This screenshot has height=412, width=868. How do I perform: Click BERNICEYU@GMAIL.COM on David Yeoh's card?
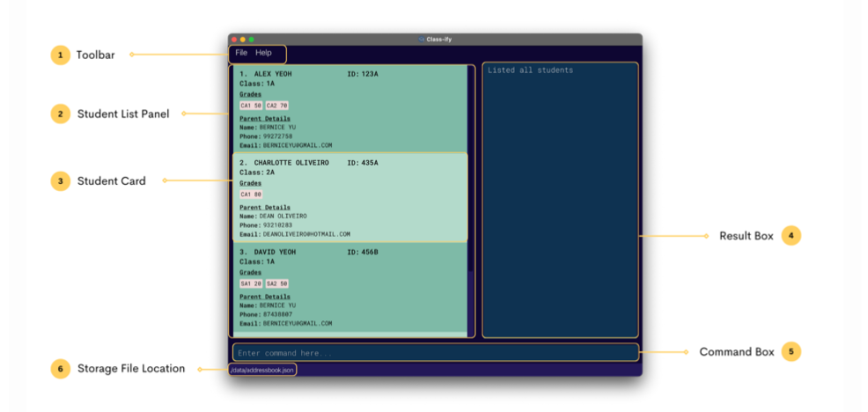pyautogui.click(x=298, y=323)
